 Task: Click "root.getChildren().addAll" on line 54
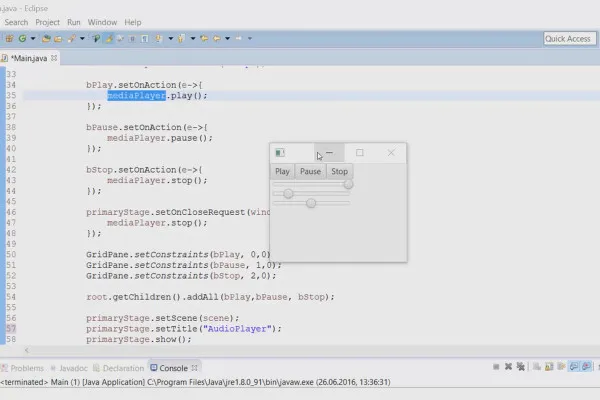point(152,297)
